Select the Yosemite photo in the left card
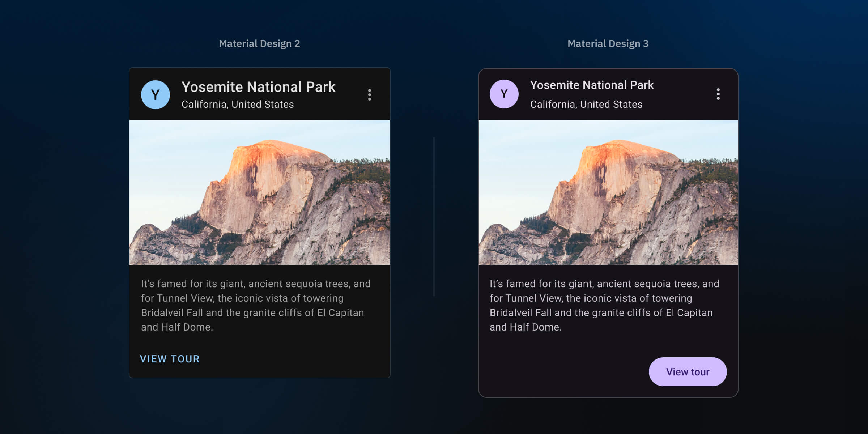The width and height of the screenshot is (868, 434). pyautogui.click(x=260, y=192)
